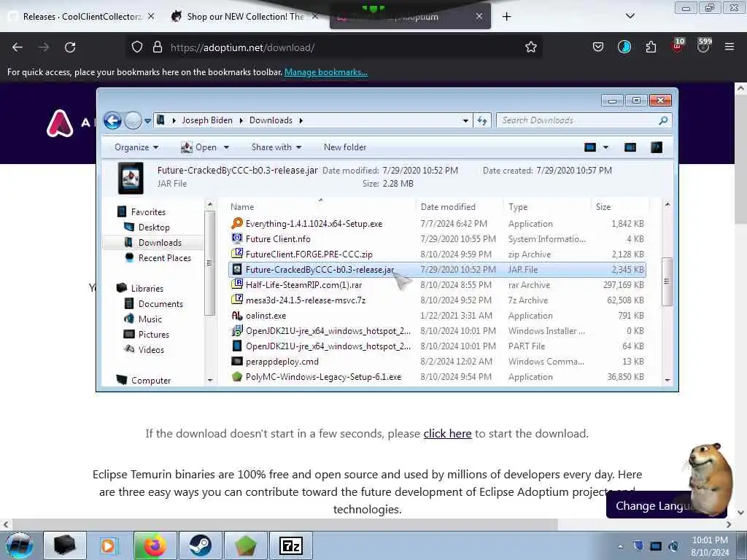Select Desktop under Favorites
This screenshot has width=747, height=560.
coord(154,227)
